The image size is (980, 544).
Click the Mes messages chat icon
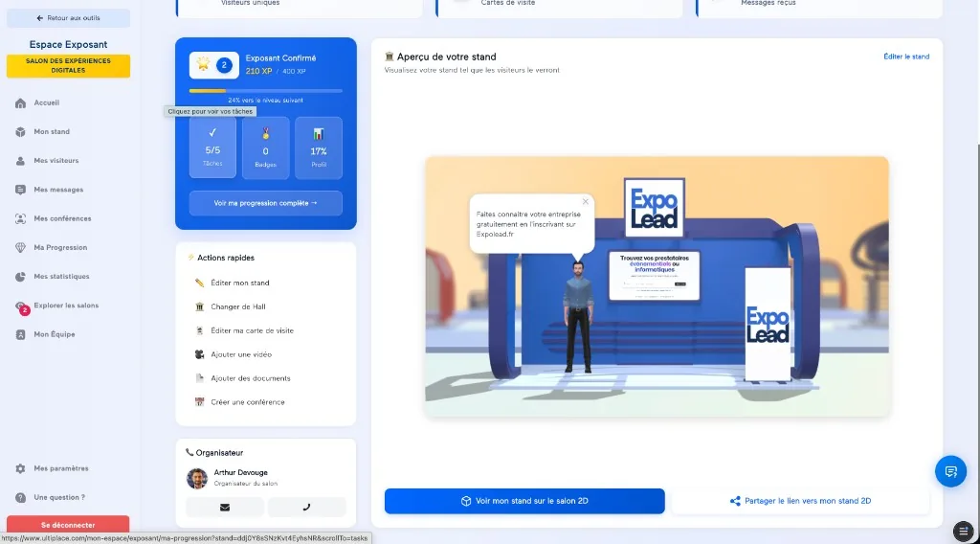click(x=21, y=190)
